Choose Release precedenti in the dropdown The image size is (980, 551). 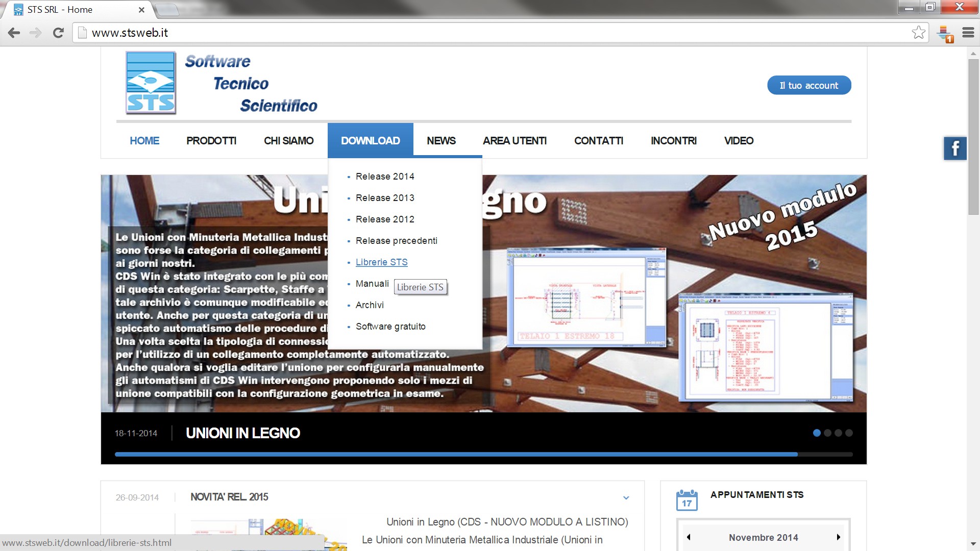point(397,241)
